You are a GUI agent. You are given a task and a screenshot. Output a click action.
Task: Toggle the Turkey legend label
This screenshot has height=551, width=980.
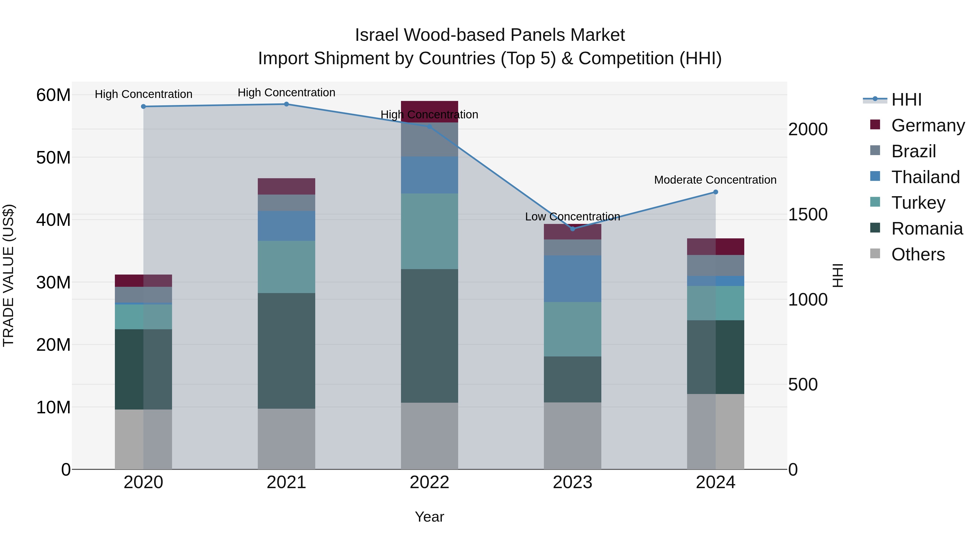(x=918, y=203)
